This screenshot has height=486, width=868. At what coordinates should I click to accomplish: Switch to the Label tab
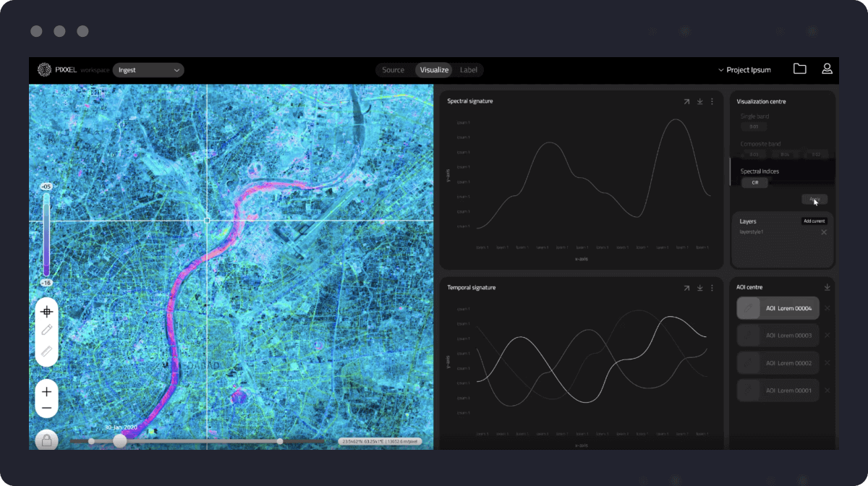pyautogui.click(x=469, y=69)
